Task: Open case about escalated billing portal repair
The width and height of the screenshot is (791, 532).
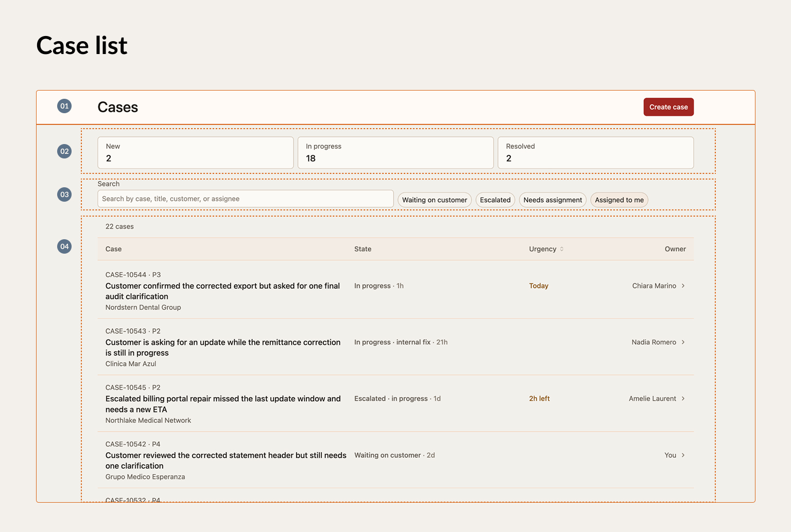Action: 223,404
